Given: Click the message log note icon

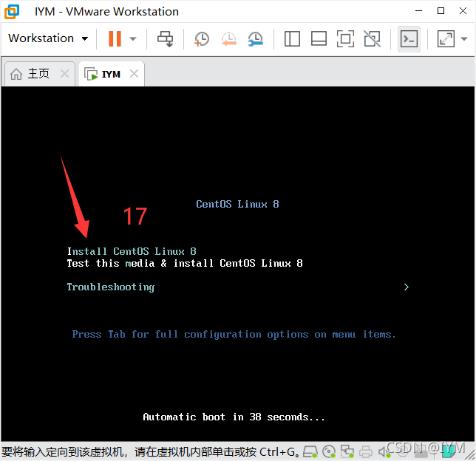Looking at the screenshot, I should pos(448,452).
